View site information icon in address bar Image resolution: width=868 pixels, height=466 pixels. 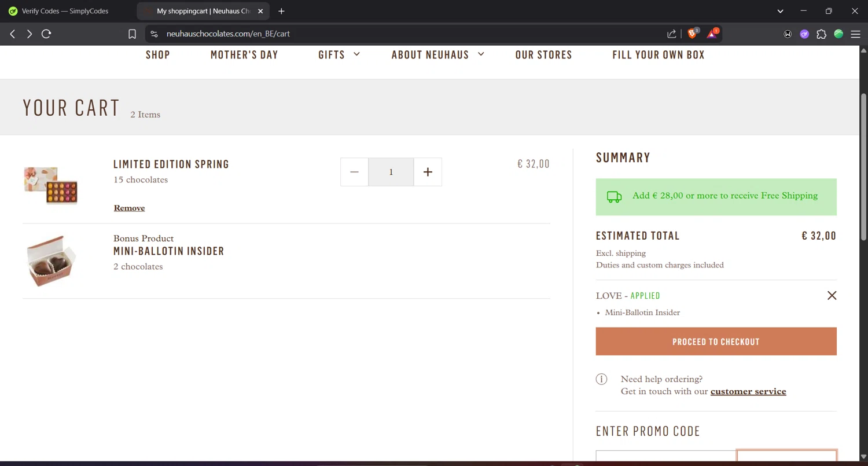[x=154, y=34]
